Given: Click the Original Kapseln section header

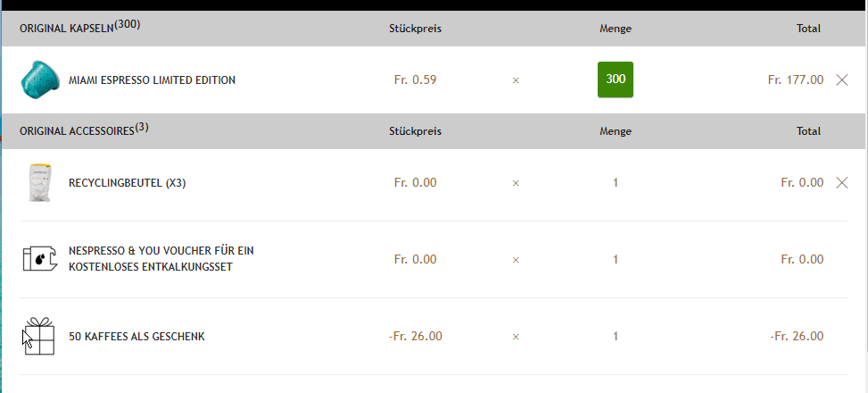Looking at the screenshot, I should coord(79,27).
